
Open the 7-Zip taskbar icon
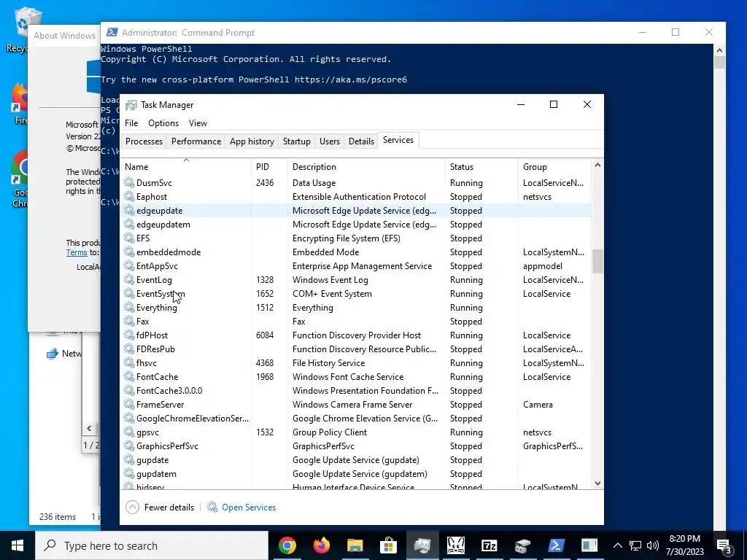(489, 545)
